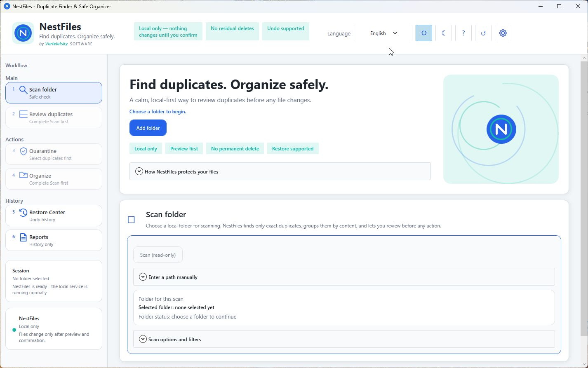This screenshot has height=368, width=588.
Task: Click Folder status: choose a folder text
Action: [188, 317]
